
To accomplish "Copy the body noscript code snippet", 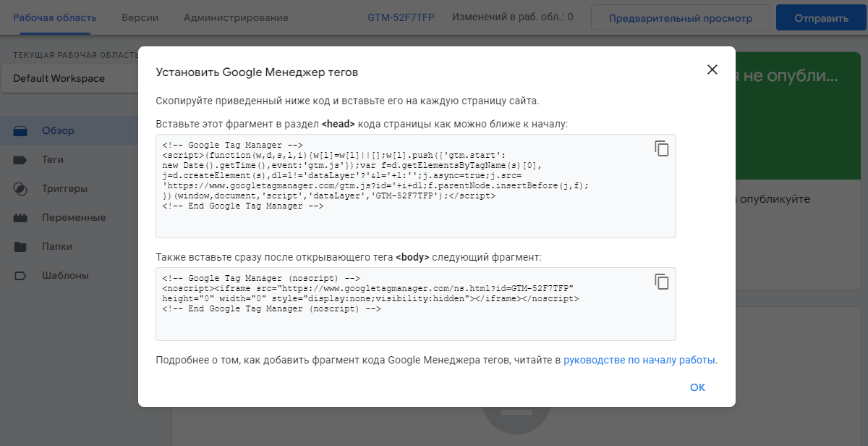I will tap(661, 282).
